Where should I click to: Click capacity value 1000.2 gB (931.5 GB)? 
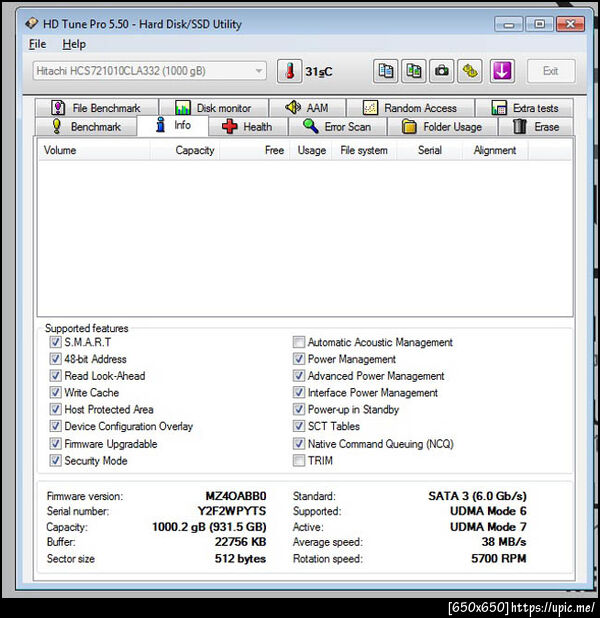209,527
